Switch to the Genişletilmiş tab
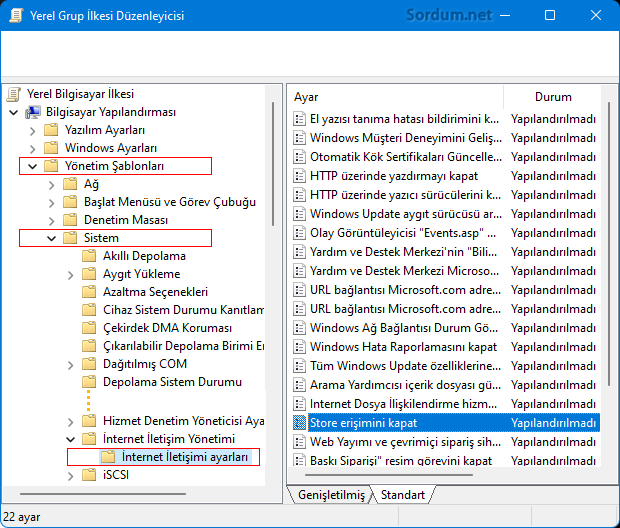The image size is (620, 528). pyautogui.click(x=331, y=495)
